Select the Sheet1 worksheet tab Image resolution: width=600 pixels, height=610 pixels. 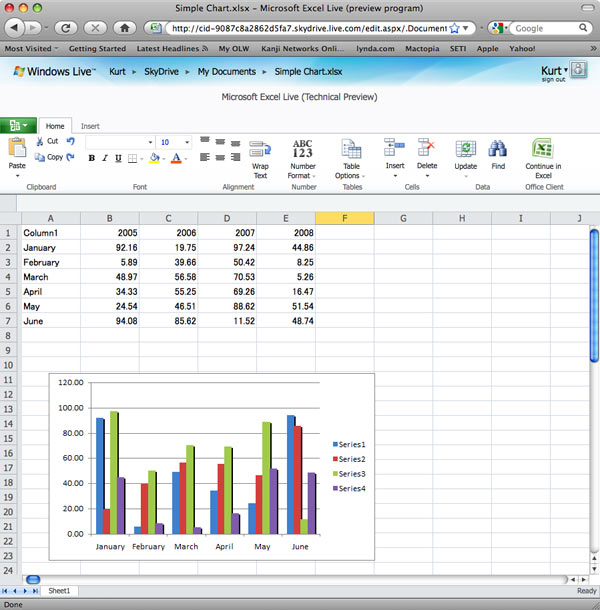coord(59,591)
